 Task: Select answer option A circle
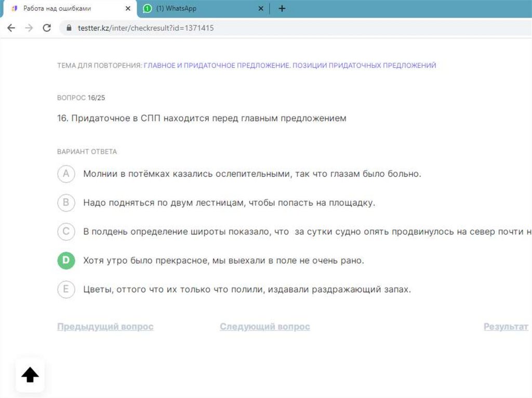[x=66, y=174]
